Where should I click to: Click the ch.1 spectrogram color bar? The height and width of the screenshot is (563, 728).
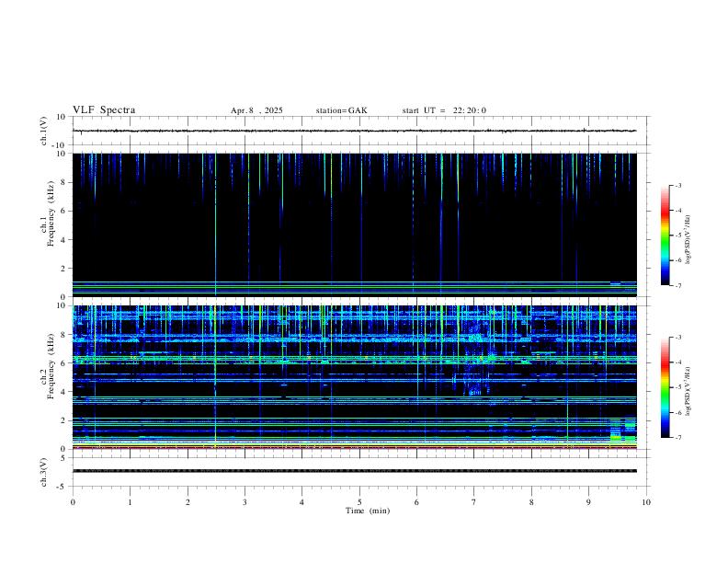665,236
